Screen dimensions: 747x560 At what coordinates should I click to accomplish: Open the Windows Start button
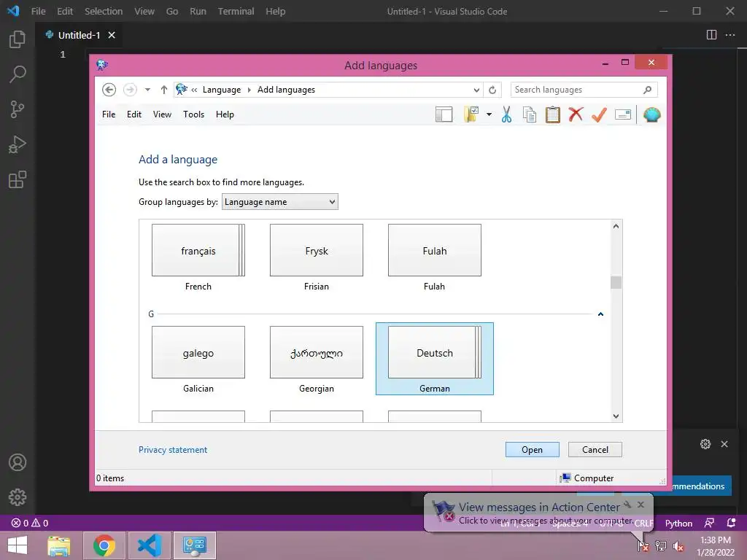pyautogui.click(x=18, y=545)
